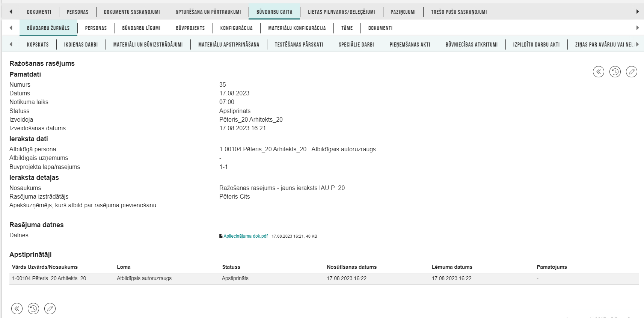Open Personas sub-tab in second row
Image resolution: width=644 pixels, height=318 pixels.
pos(96,28)
